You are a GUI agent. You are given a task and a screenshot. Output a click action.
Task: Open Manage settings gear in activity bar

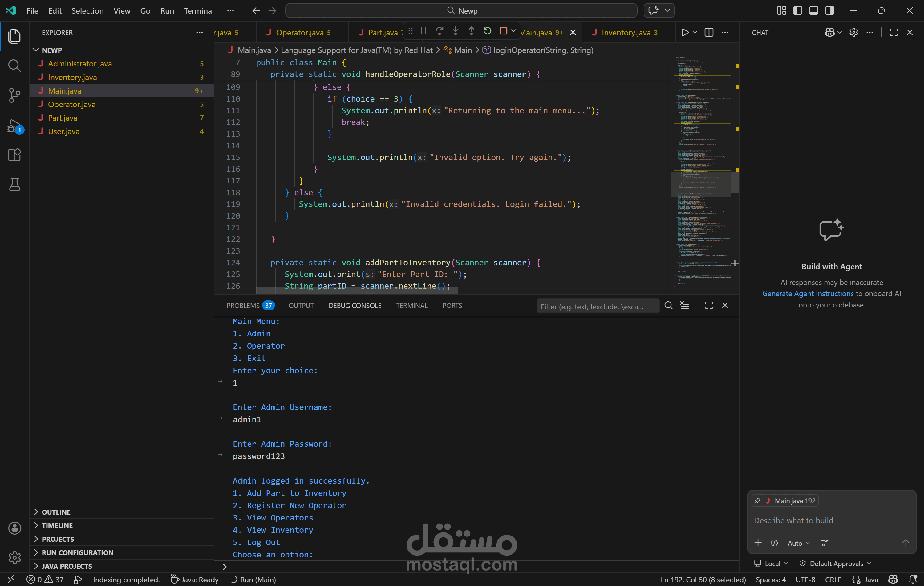(14, 557)
